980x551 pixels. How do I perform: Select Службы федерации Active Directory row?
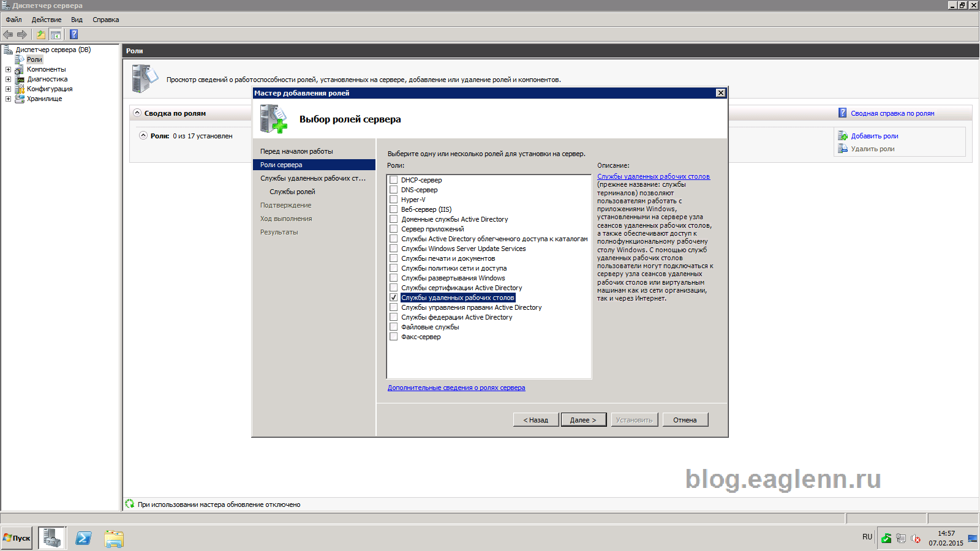pos(457,317)
